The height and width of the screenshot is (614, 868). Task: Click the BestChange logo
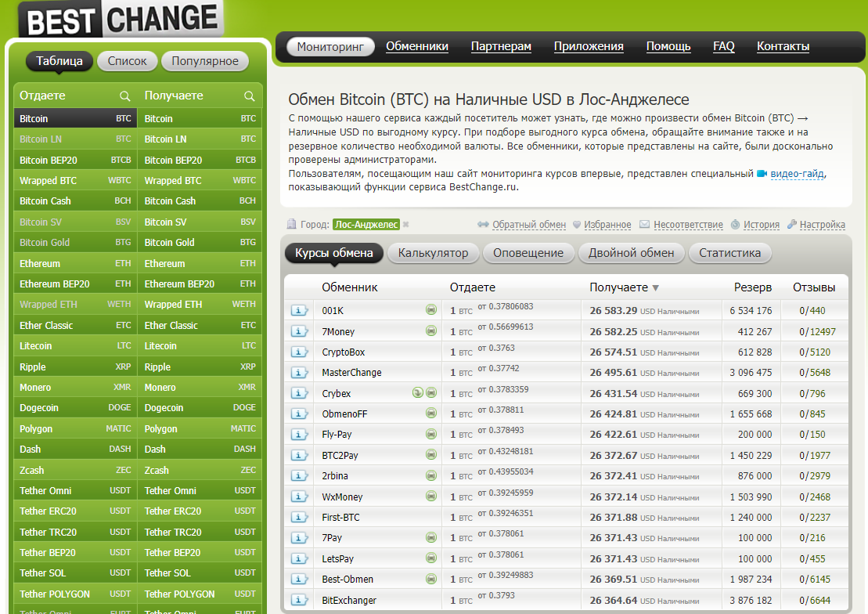121,20
